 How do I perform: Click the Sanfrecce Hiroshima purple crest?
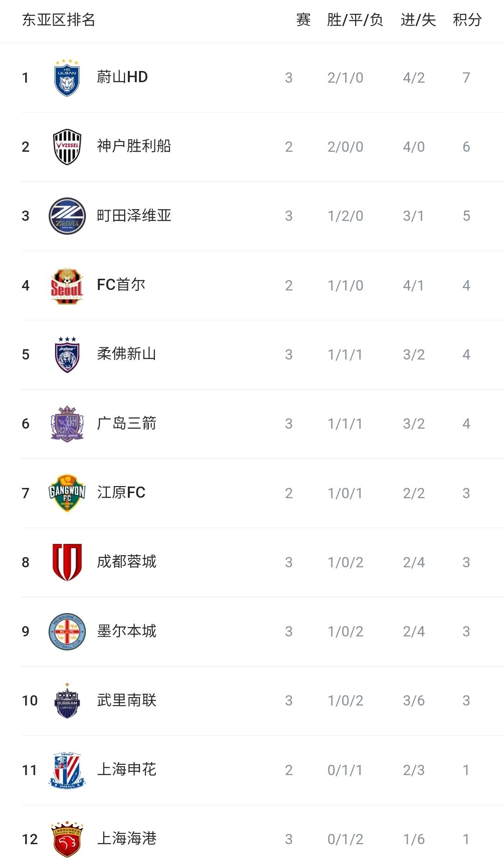pyautogui.click(x=67, y=424)
